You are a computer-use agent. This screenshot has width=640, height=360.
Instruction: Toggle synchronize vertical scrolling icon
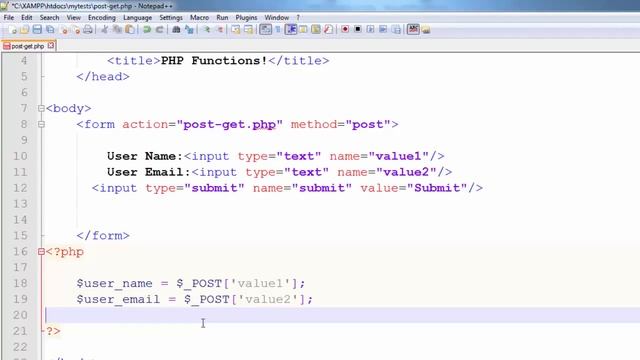236,29
